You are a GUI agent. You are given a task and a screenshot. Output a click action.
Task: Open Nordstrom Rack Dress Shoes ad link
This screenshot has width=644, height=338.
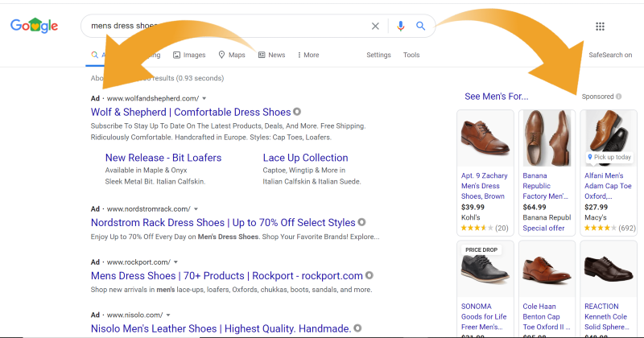tap(223, 223)
